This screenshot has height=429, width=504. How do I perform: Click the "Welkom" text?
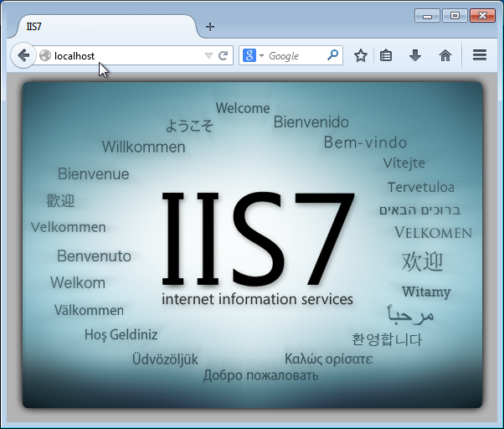pos(78,283)
